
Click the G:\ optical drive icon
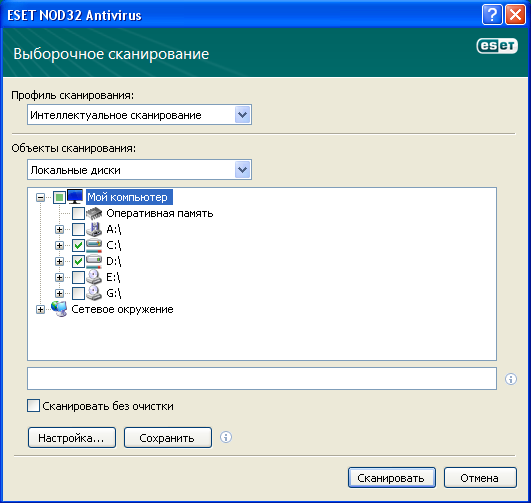[x=94, y=293]
